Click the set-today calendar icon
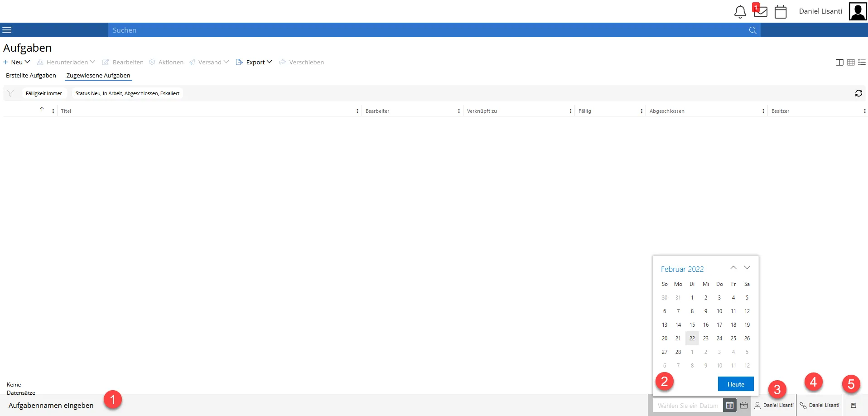 (x=744, y=406)
